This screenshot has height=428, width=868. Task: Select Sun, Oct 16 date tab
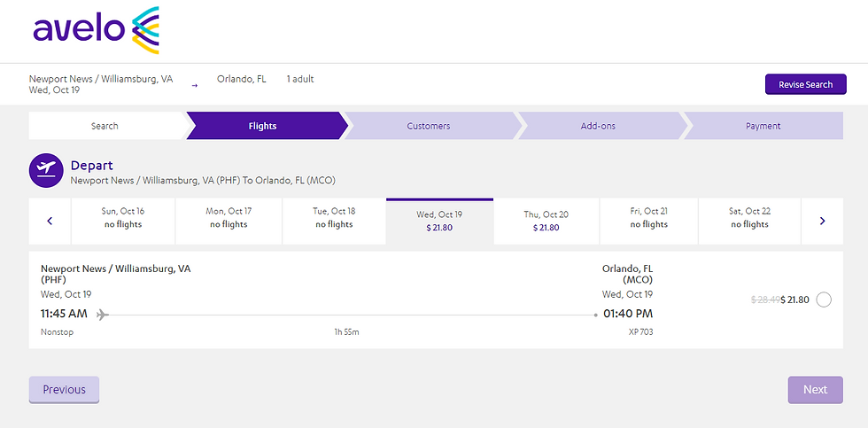point(123,221)
